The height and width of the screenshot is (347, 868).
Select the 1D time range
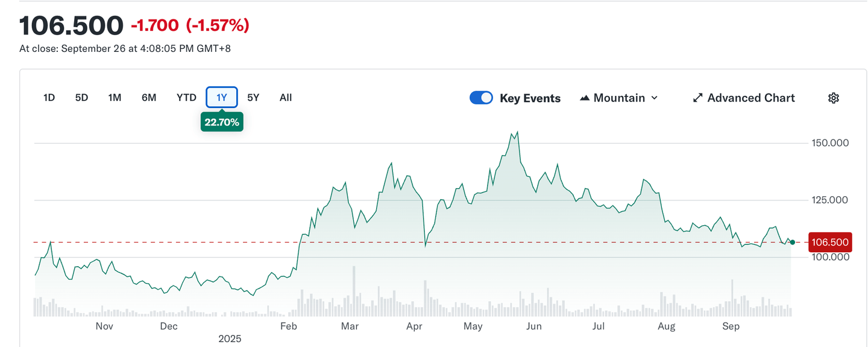tap(49, 98)
